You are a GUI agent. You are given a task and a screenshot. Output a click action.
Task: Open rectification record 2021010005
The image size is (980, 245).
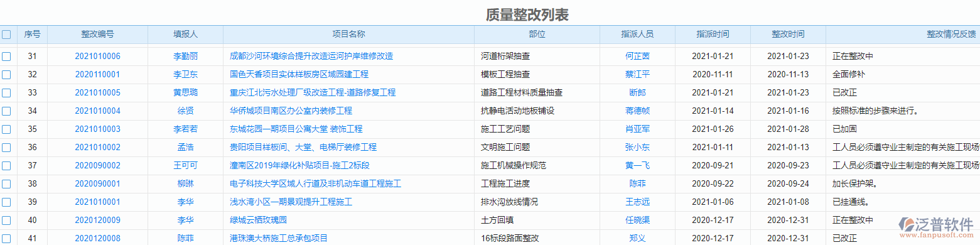[97, 93]
